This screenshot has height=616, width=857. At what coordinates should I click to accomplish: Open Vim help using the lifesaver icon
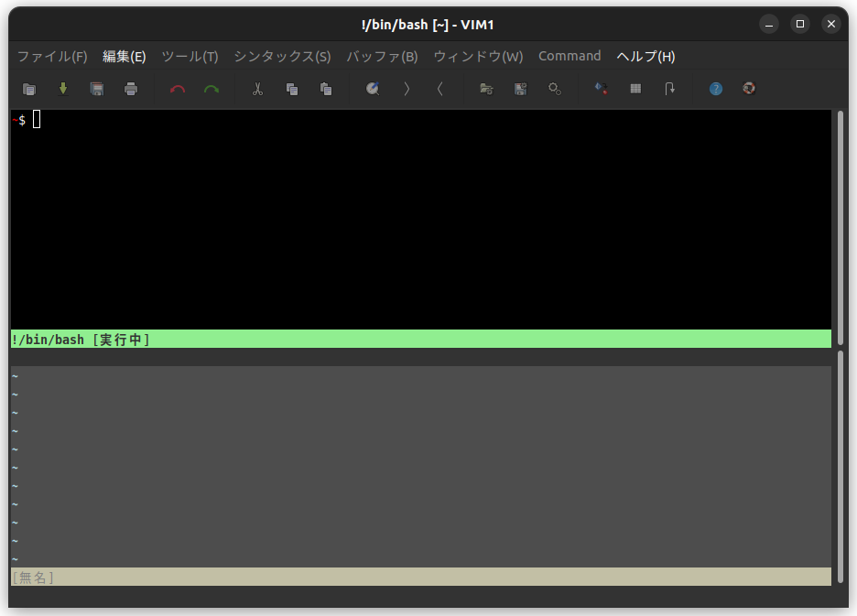pos(749,89)
